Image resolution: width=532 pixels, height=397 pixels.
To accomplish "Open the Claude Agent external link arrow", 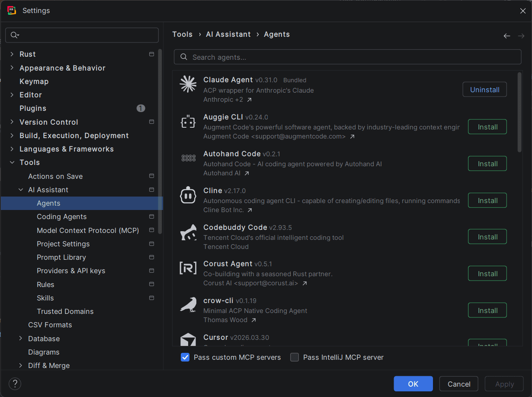I will (249, 100).
